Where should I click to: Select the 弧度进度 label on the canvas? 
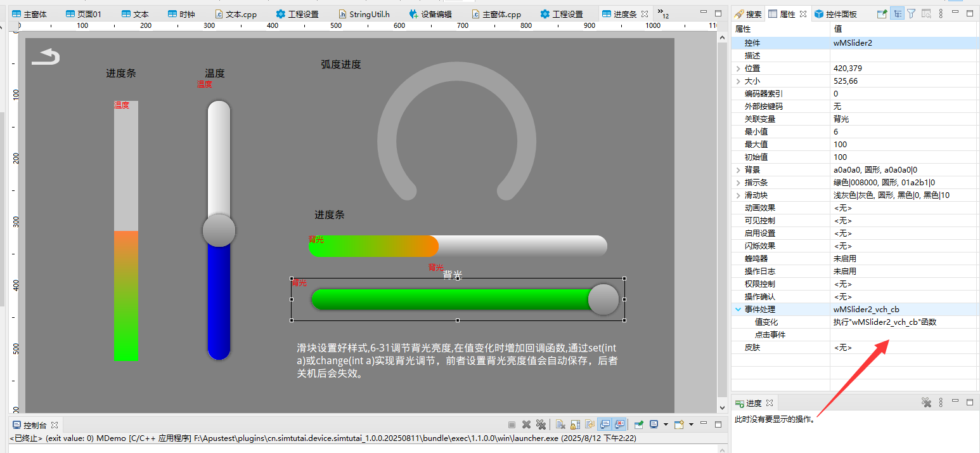(x=341, y=65)
